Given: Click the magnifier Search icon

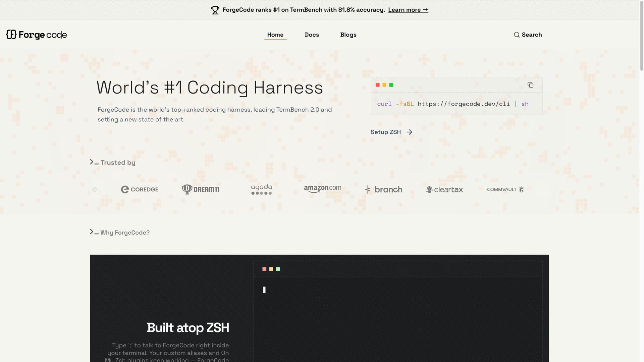Looking at the screenshot, I should [517, 35].
